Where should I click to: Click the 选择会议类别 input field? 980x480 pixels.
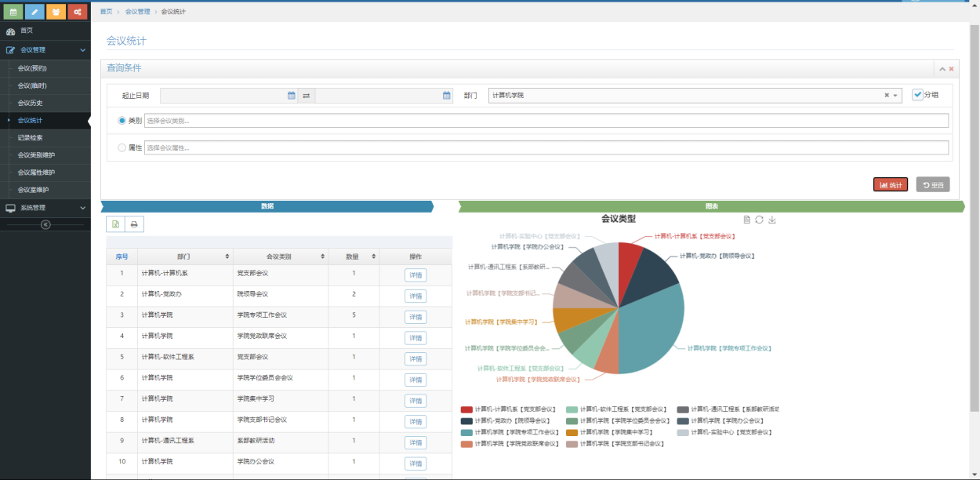click(546, 121)
